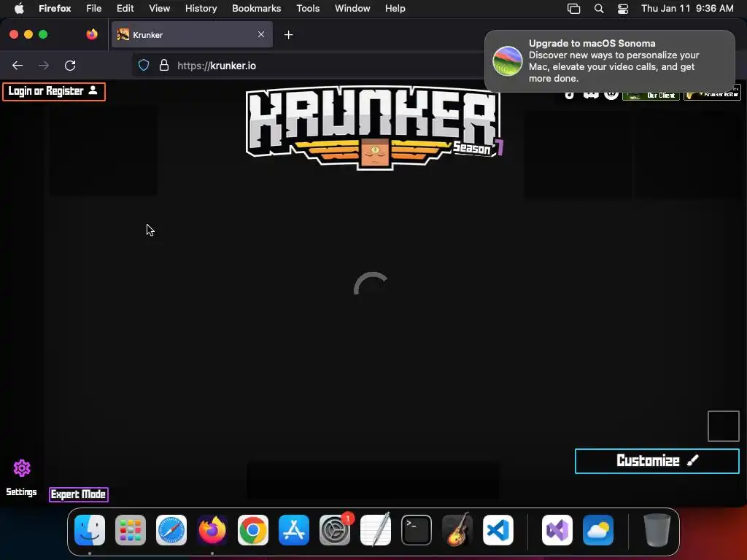Open the TikTok social icon
Screen dimensions: 747x560
pos(569,94)
